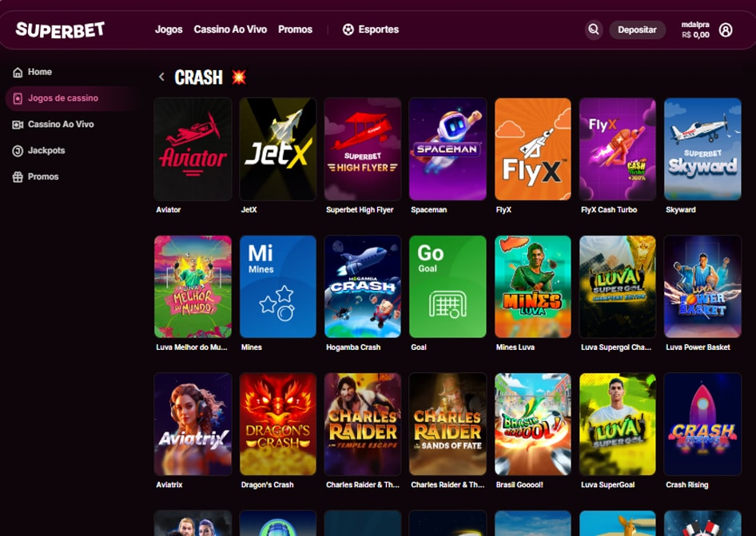Open the Dragon's Crash game
Image resolution: width=756 pixels, height=536 pixels.
point(277,423)
